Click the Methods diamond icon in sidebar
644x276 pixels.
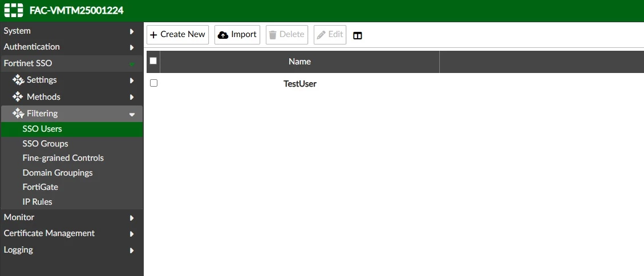tap(18, 97)
